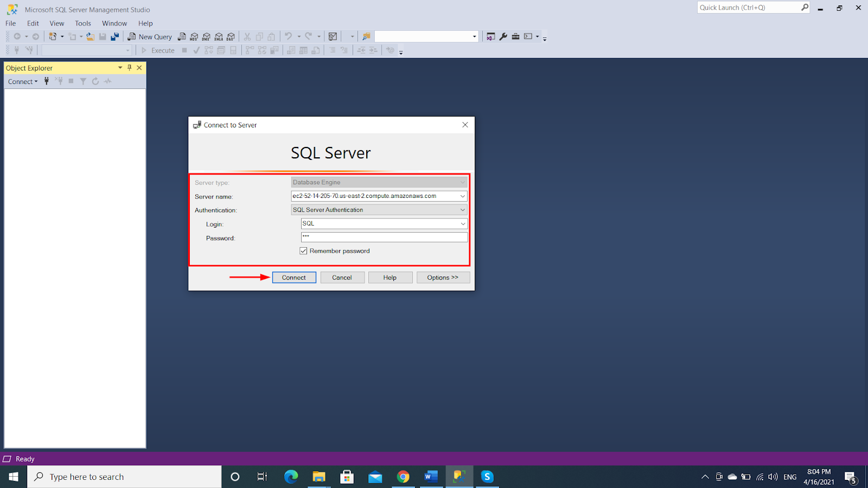The image size is (868, 488).
Task: Open the notification center icon
Action: [x=851, y=477]
